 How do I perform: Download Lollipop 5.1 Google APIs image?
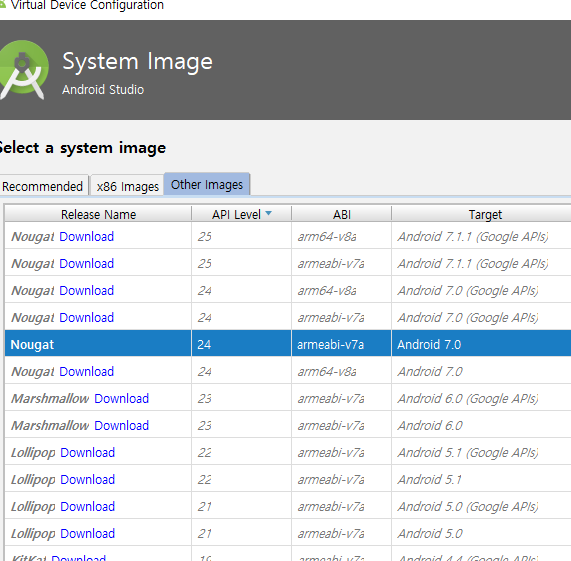click(x=88, y=453)
